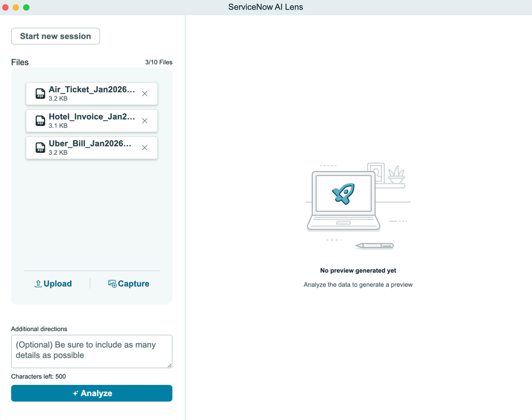Viewport: 532px width, 420px height.
Task: Click the Uber_Bill PDF file icon
Action: tap(40, 148)
